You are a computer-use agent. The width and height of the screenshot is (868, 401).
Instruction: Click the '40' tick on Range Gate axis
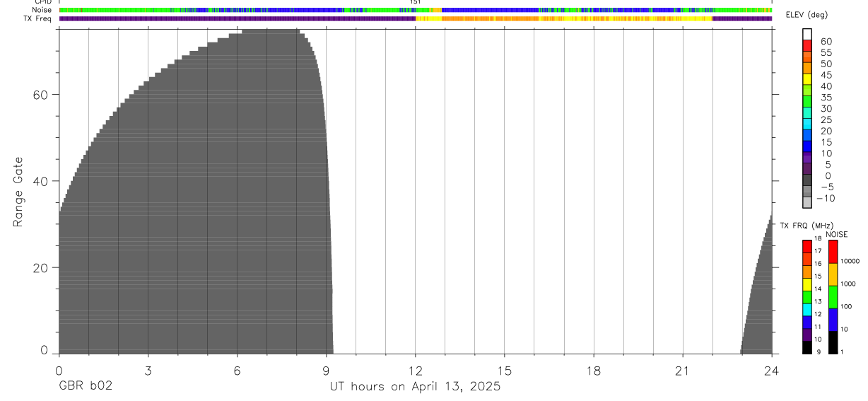(x=42, y=181)
